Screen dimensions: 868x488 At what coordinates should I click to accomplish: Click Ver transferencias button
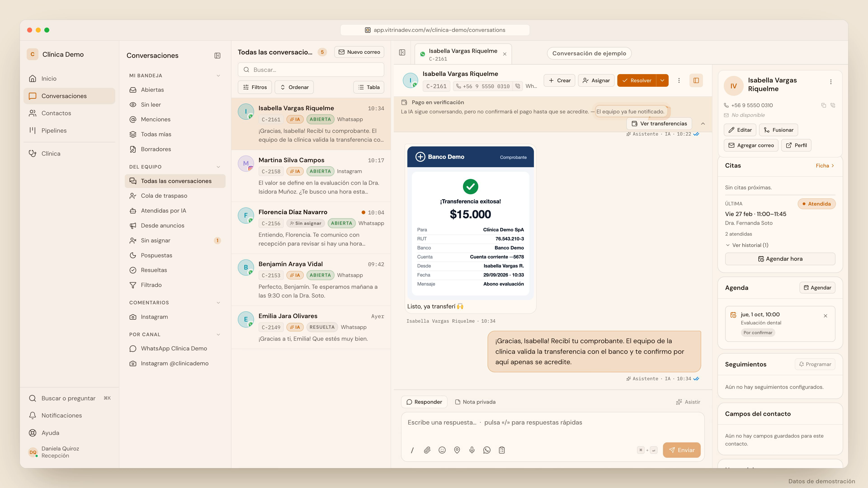tap(659, 124)
